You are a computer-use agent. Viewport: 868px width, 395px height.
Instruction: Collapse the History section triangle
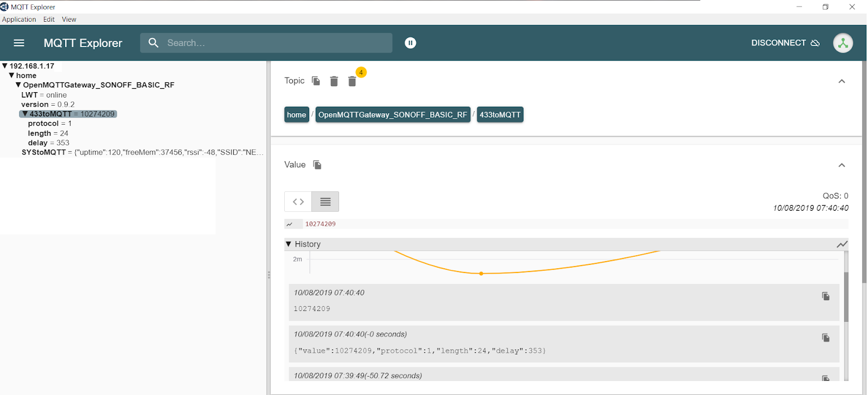click(289, 244)
